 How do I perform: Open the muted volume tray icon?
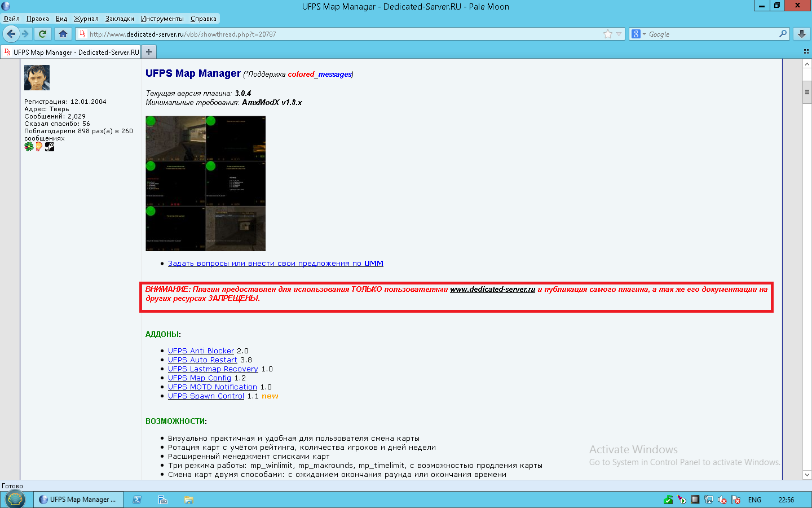coord(722,500)
